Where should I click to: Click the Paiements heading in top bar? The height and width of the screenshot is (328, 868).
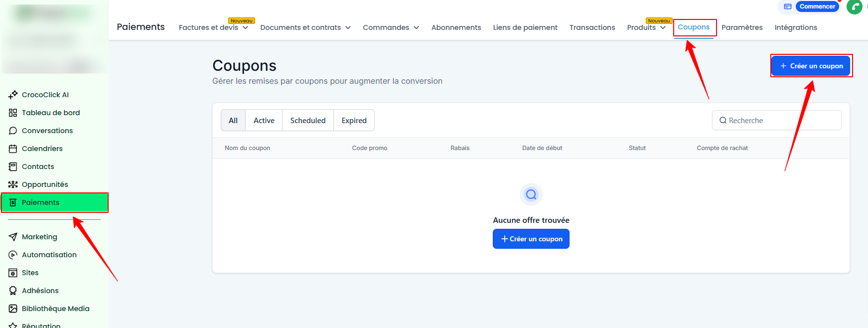[141, 27]
